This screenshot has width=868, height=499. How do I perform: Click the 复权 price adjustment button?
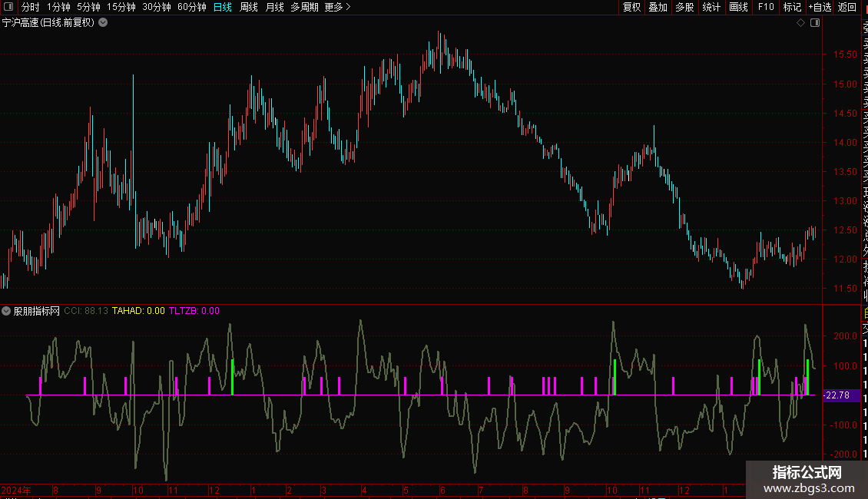(631, 8)
